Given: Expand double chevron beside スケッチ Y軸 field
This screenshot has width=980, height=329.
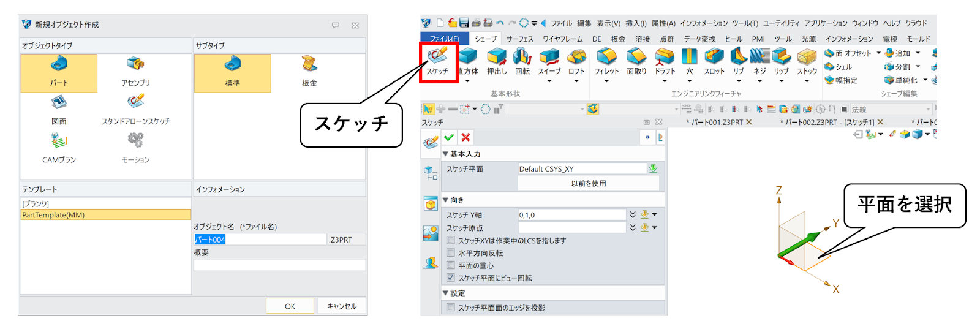Looking at the screenshot, I should point(633,214).
